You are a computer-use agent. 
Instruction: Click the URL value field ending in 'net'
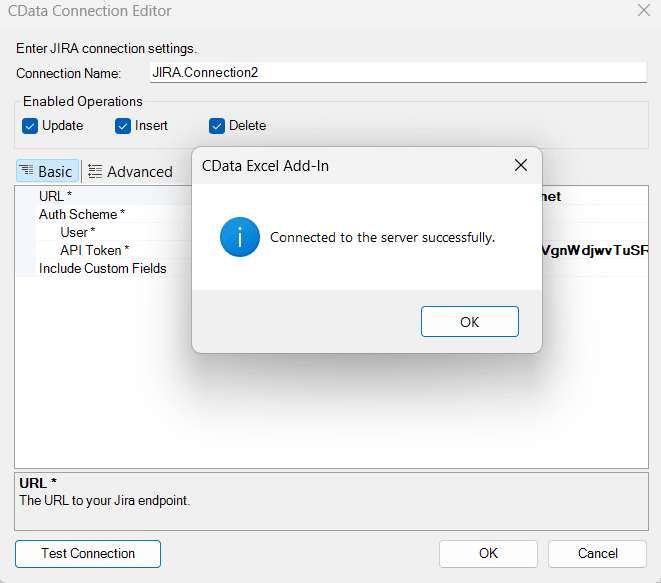(594, 196)
